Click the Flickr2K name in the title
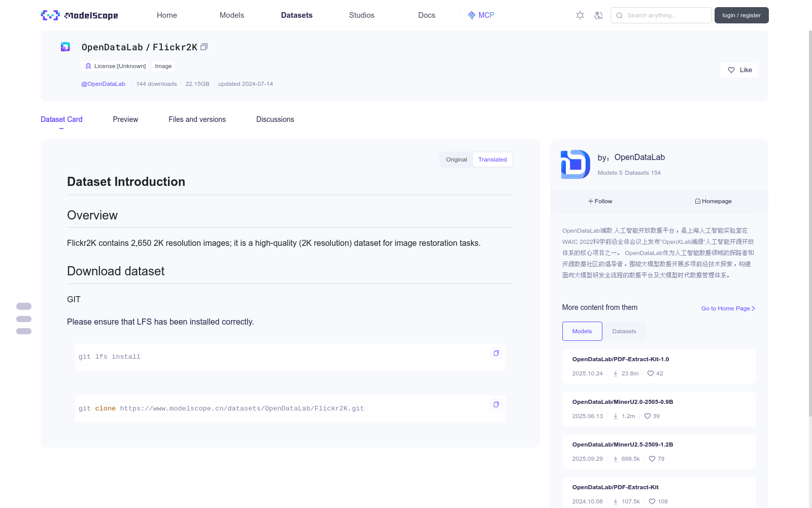The height and width of the screenshot is (508, 812). tap(175, 47)
